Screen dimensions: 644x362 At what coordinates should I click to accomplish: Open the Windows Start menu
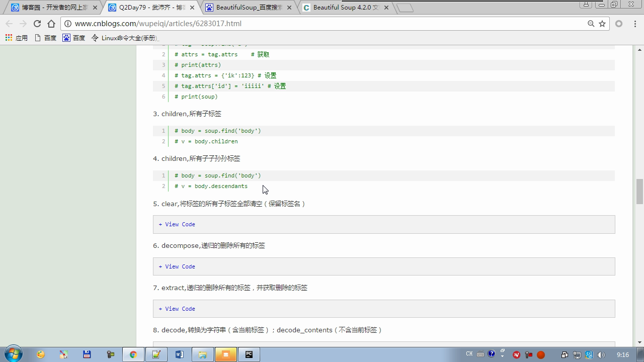(13, 354)
